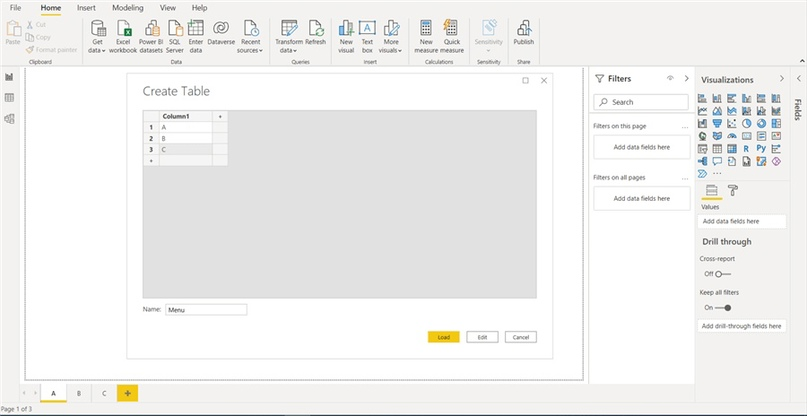Pick the donut chart visual
Screen dimensions: 807x416
coord(761,124)
